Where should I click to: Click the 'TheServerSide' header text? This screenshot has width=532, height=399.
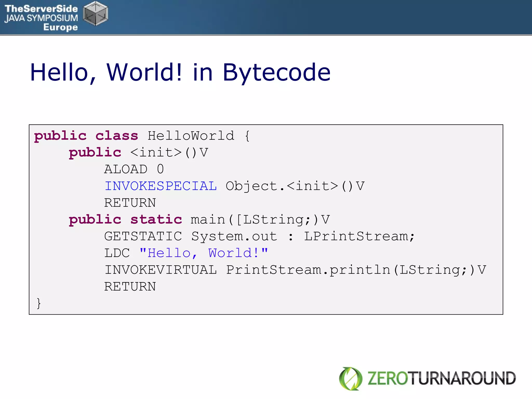pyautogui.click(x=41, y=9)
